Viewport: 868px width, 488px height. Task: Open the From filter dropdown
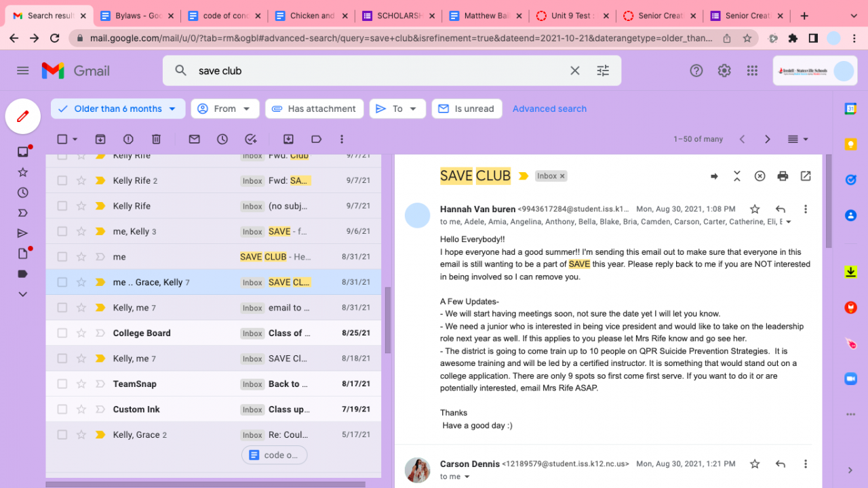coord(225,108)
